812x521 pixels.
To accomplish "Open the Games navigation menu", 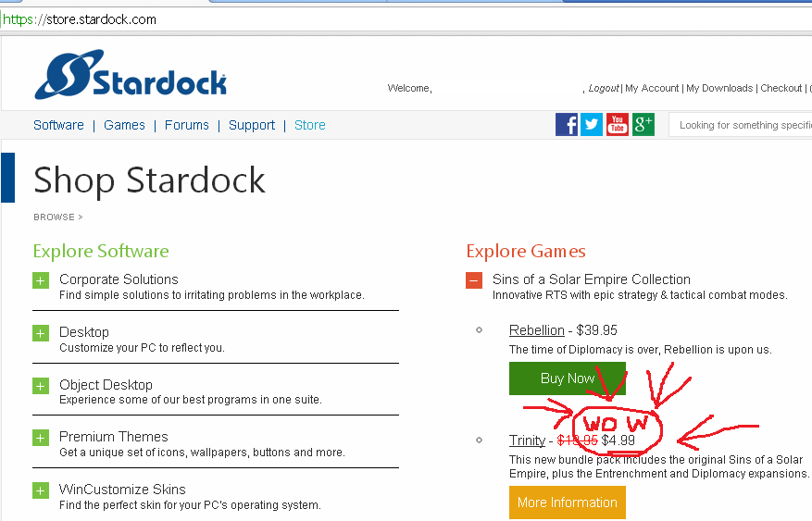I will point(124,125).
